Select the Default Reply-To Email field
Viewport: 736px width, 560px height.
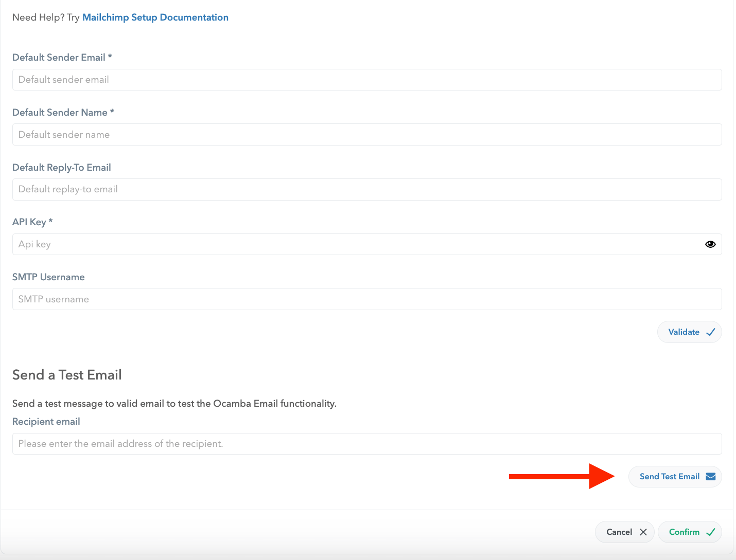pos(367,189)
